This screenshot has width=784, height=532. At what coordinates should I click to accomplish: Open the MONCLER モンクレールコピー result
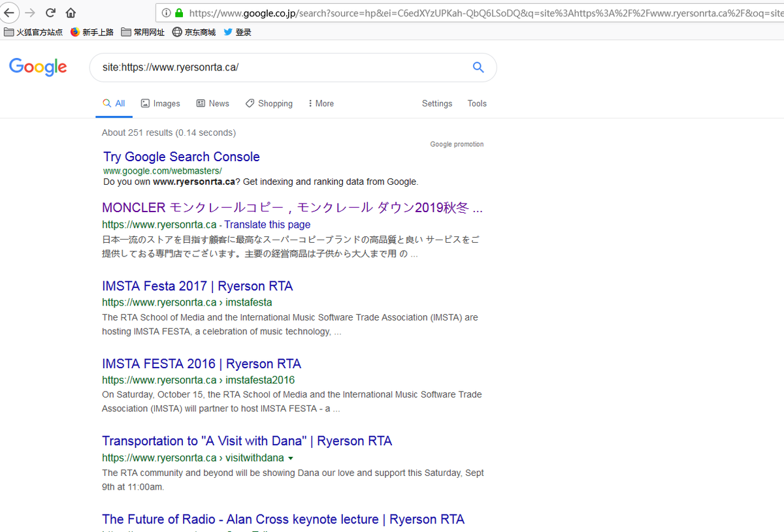coord(292,208)
